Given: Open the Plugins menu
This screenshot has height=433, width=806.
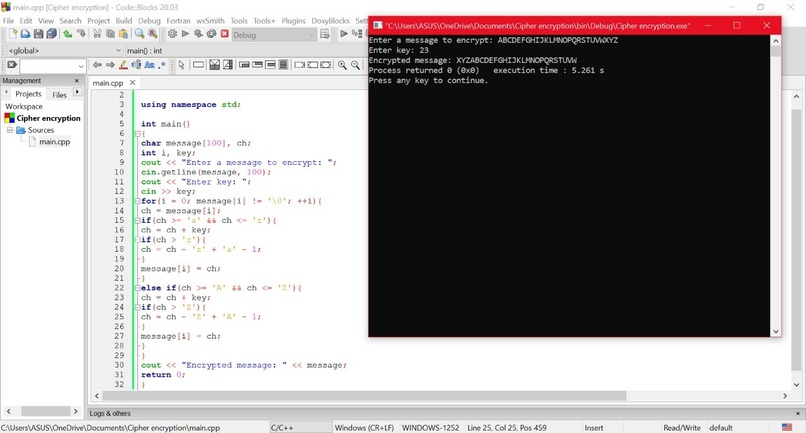Looking at the screenshot, I should [x=293, y=21].
